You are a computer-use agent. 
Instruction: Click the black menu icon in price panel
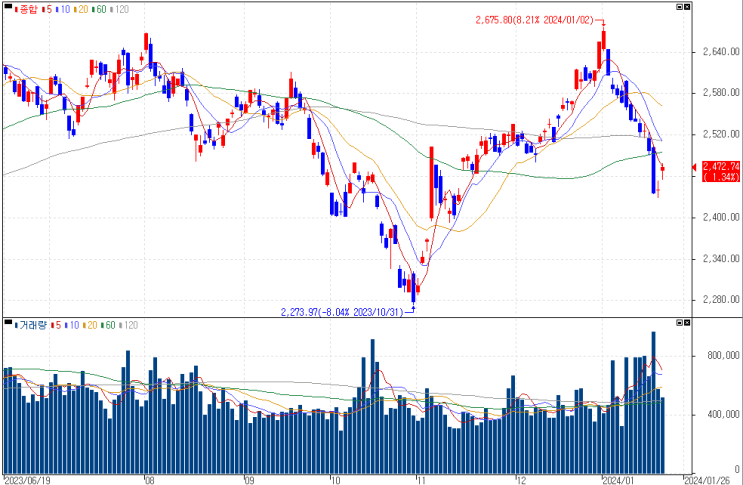pyautogui.click(x=8, y=7)
